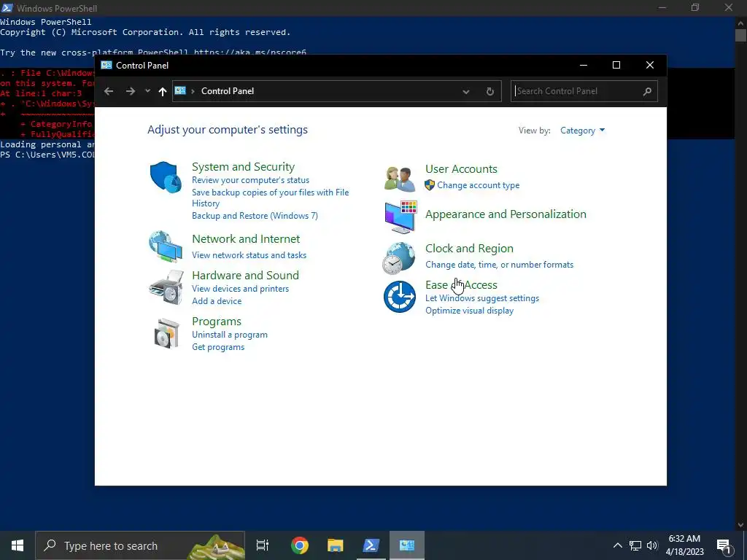Click Add a device link

217,301
